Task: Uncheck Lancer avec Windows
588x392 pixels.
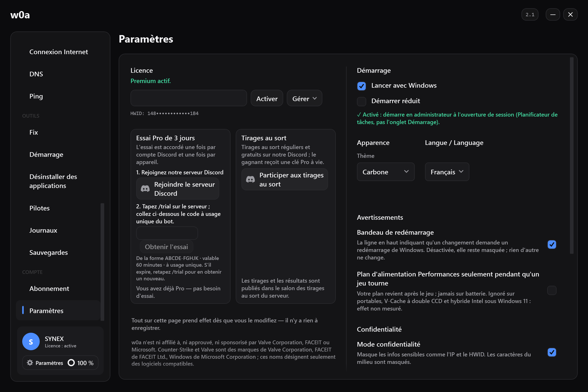Action: click(x=362, y=86)
